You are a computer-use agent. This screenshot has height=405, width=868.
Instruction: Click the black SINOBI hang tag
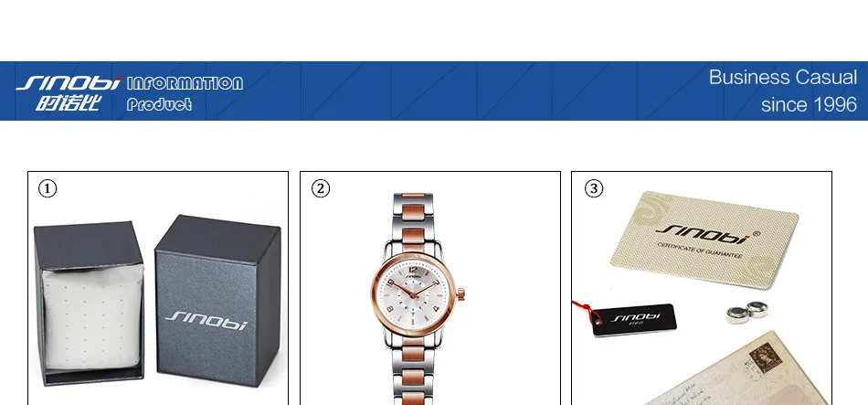point(634,320)
